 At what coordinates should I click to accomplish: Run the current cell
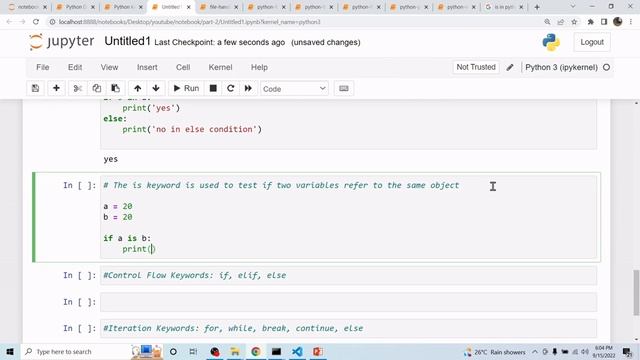point(186,89)
